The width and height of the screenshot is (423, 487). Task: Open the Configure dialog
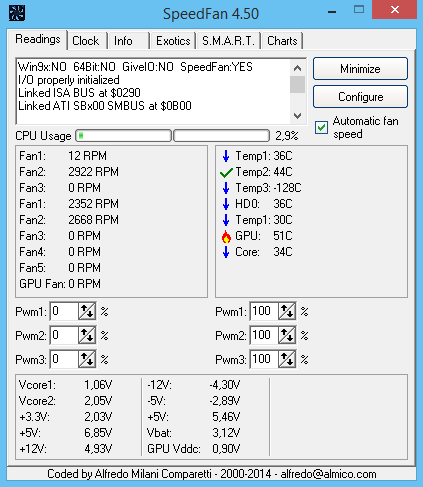pyautogui.click(x=360, y=97)
